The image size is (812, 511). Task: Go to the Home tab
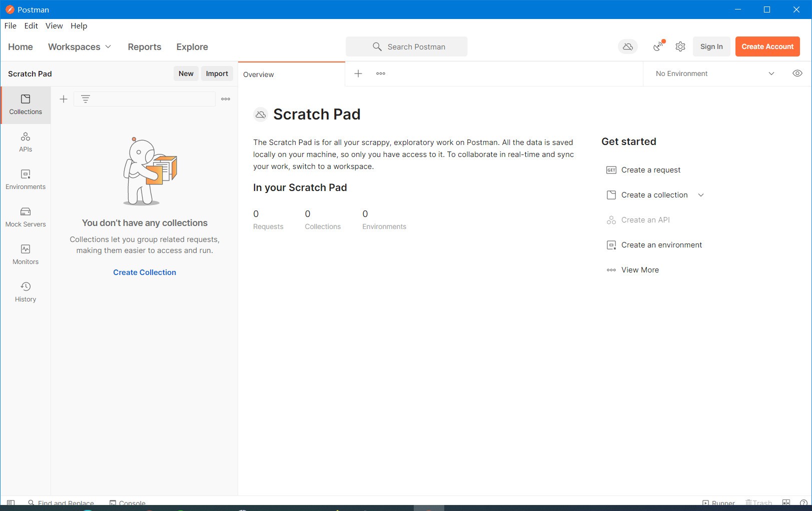click(21, 46)
